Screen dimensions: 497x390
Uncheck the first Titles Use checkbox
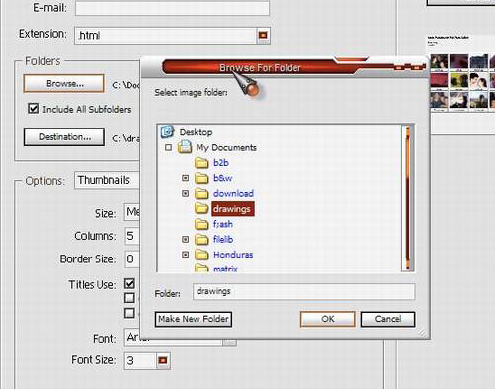tap(129, 284)
